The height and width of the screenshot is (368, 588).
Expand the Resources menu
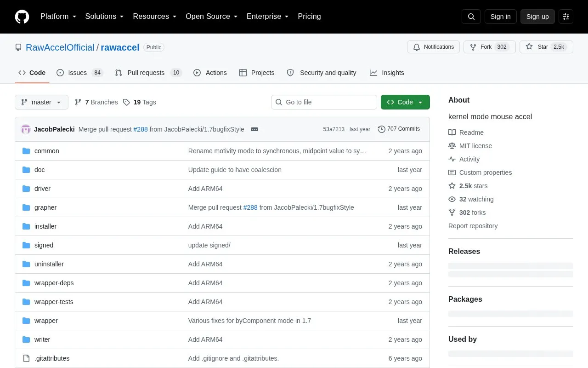coord(155,17)
